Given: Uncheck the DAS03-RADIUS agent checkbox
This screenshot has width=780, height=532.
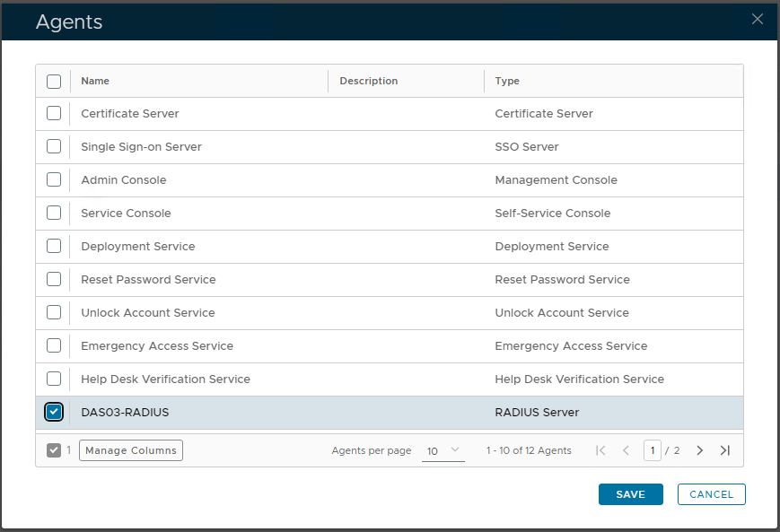Looking at the screenshot, I should 54,412.
